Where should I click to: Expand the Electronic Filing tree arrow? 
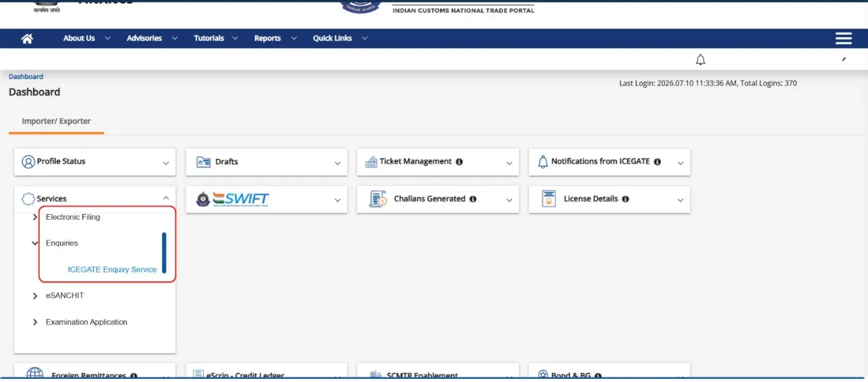tap(35, 217)
